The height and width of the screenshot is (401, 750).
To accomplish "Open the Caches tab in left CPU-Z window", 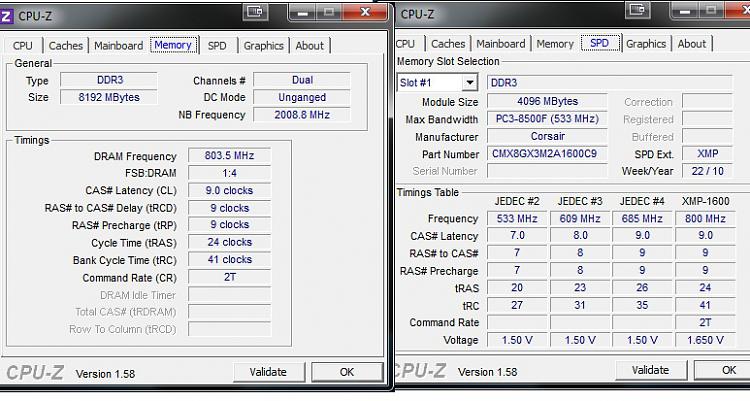I will click(x=66, y=45).
